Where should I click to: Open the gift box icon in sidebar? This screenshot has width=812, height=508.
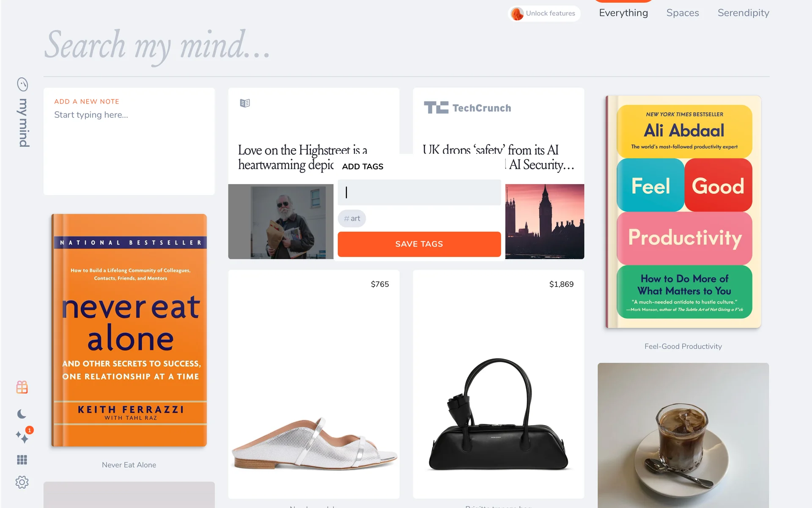tap(22, 387)
